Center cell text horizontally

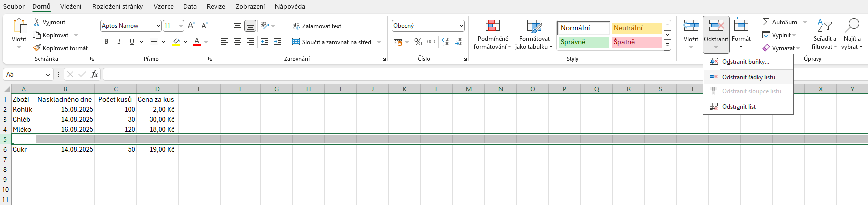237,42
